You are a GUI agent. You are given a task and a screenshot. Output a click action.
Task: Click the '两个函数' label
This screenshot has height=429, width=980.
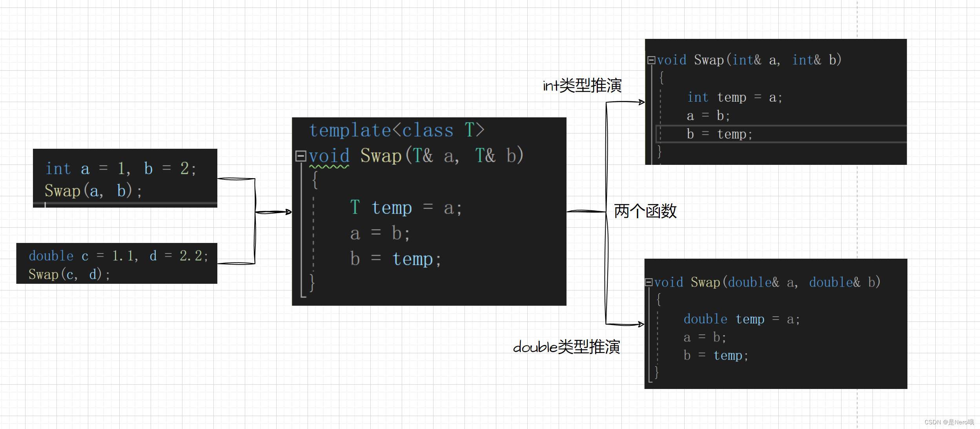tap(645, 211)
